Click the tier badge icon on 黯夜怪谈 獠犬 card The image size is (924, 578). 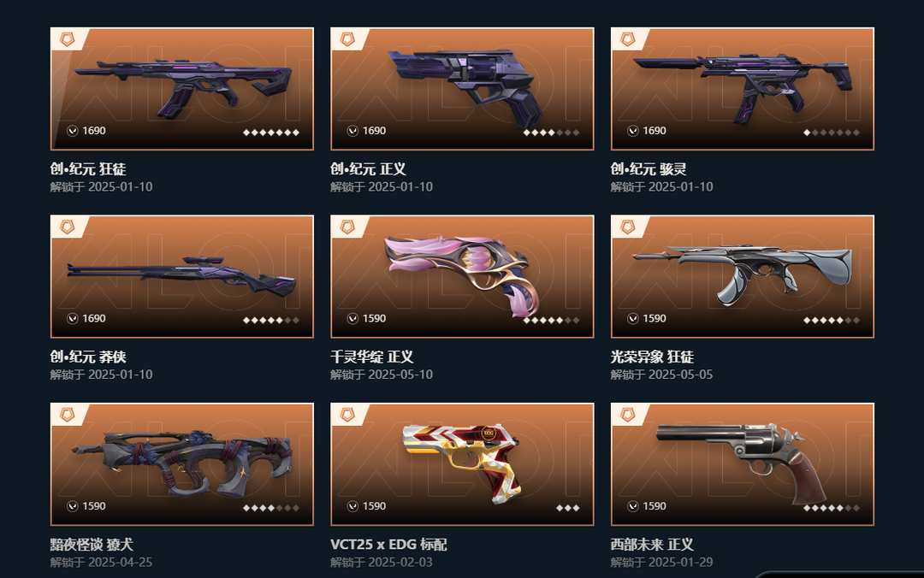pos(68,416)
